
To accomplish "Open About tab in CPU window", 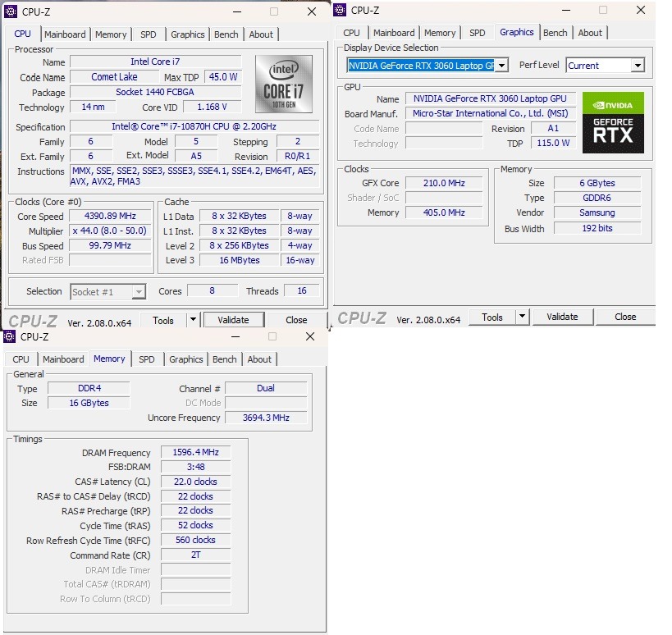I will click(x=261, y=34).
